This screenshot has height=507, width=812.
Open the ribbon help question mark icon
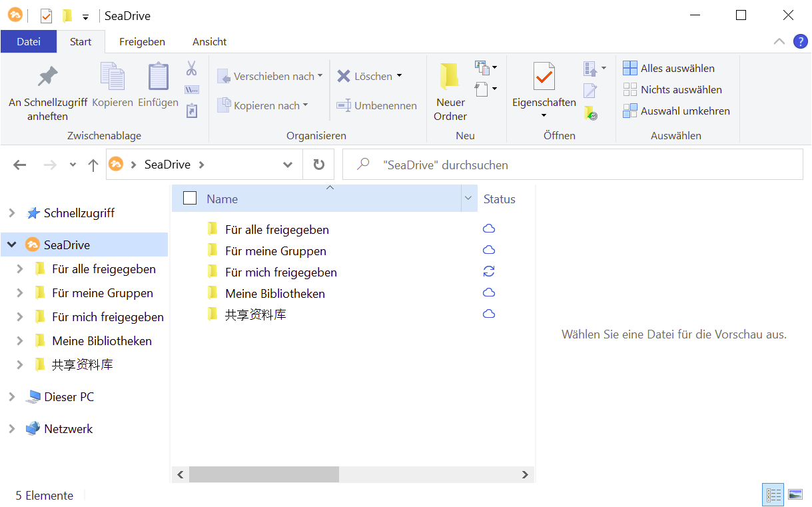click(x=800, y=41)
